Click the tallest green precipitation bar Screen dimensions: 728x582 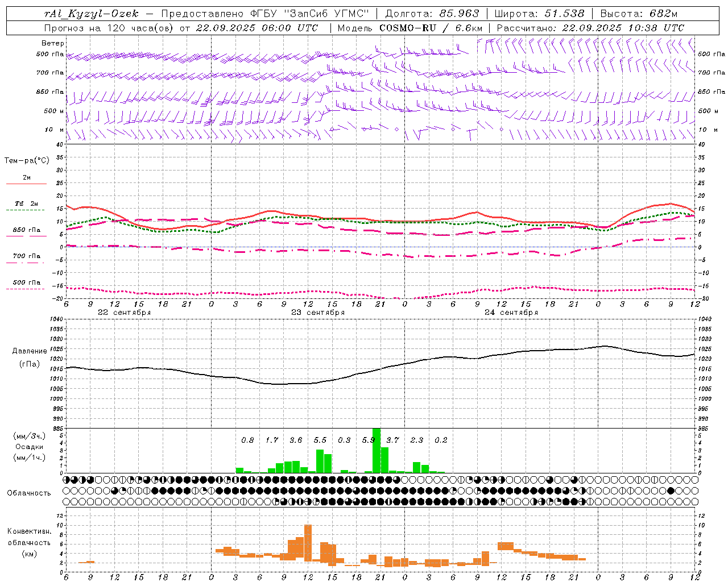coord(377,450)
